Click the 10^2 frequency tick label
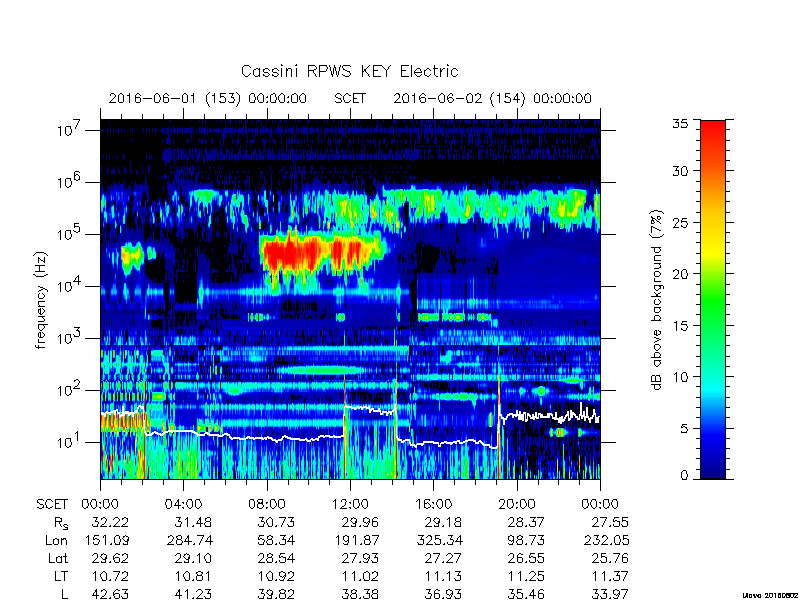Viewport: 800px width, 600px height. [67, 389]
